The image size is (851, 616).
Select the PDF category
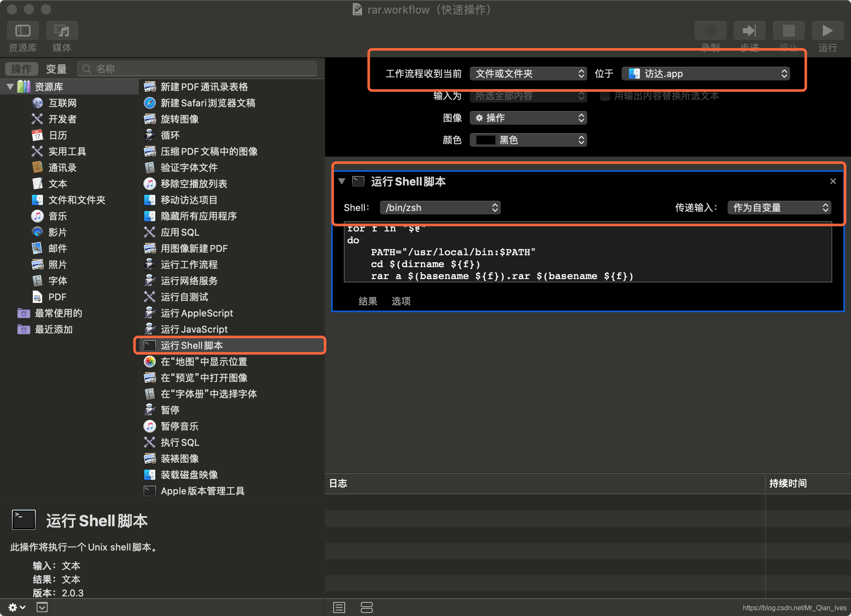coord(57,297)
